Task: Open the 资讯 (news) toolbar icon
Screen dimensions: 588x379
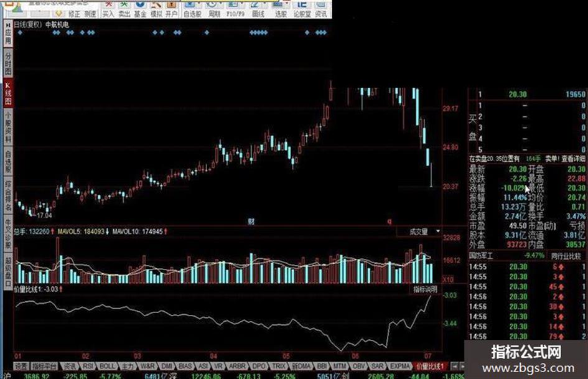Action: [x=321, y=9]
